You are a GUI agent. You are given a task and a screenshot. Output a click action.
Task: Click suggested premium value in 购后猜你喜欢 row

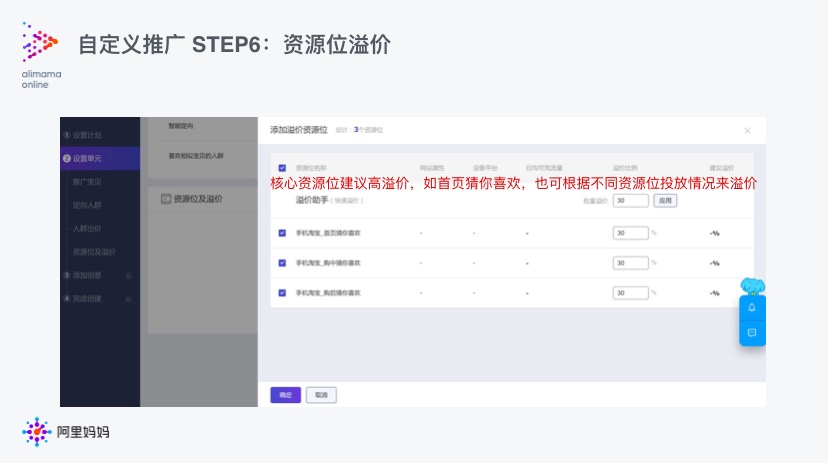pyautogui.click(x=714, y=294)
